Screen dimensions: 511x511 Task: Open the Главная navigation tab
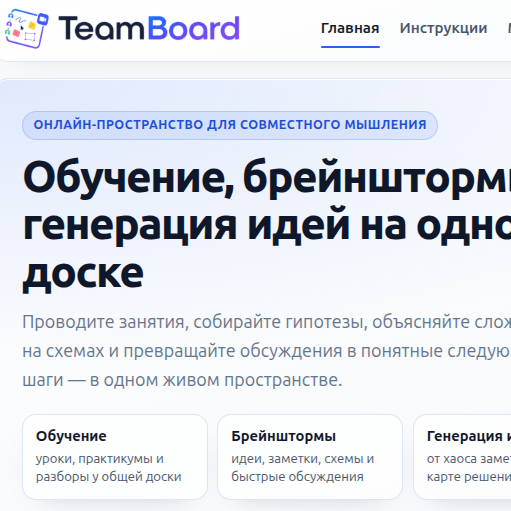click(350, 28)
